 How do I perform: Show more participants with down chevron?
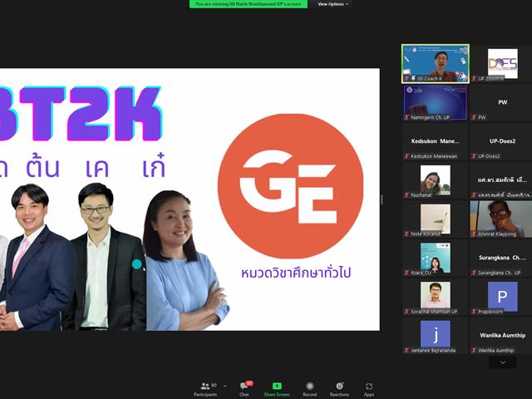(x=502, y=362)
